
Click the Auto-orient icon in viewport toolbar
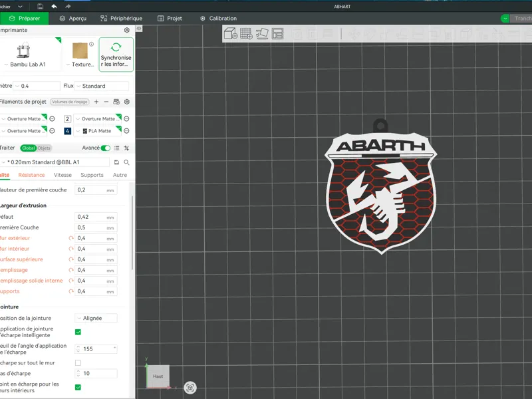coord(262,33)
